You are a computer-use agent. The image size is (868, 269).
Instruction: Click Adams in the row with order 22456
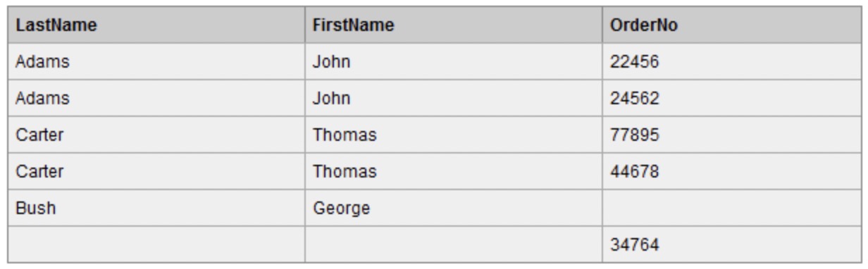pyautogui.click(x=156, y=62)
